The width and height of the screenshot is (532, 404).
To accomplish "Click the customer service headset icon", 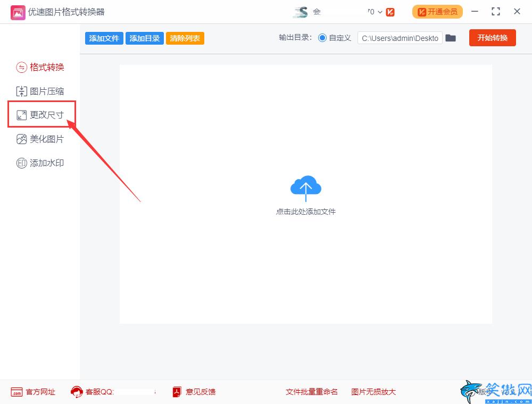I will 76,392.
